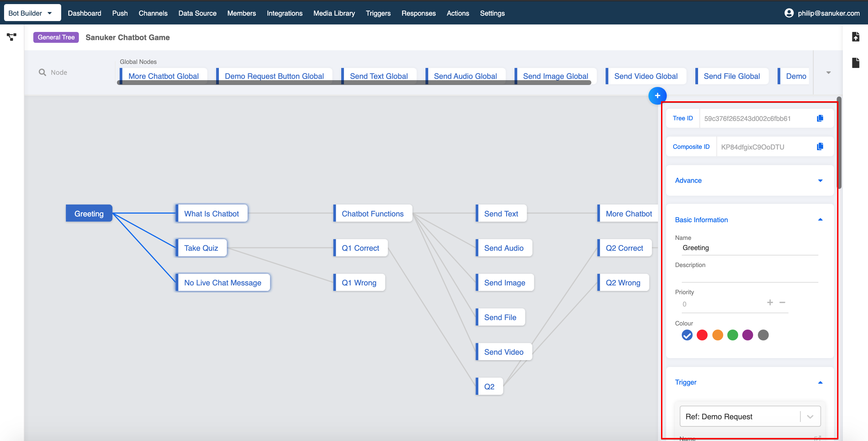Select the More Chatbot node
The width and height of the screenshot is (868, 441).
[x=628, y=213]
